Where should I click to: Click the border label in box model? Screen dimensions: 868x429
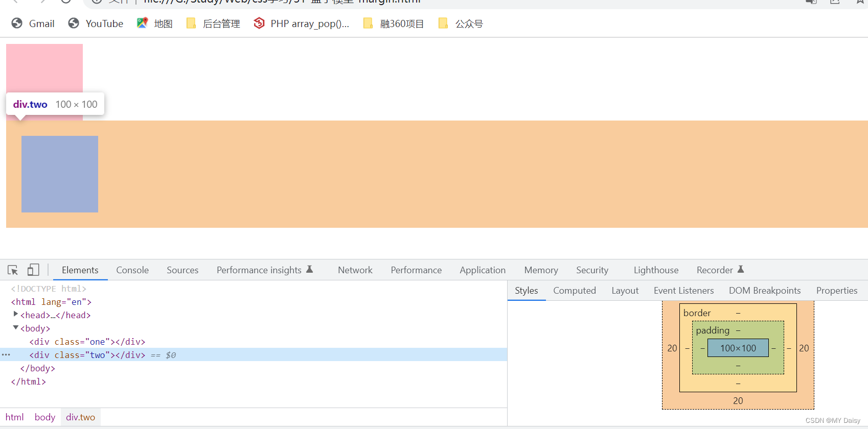(x=697, y=313)
